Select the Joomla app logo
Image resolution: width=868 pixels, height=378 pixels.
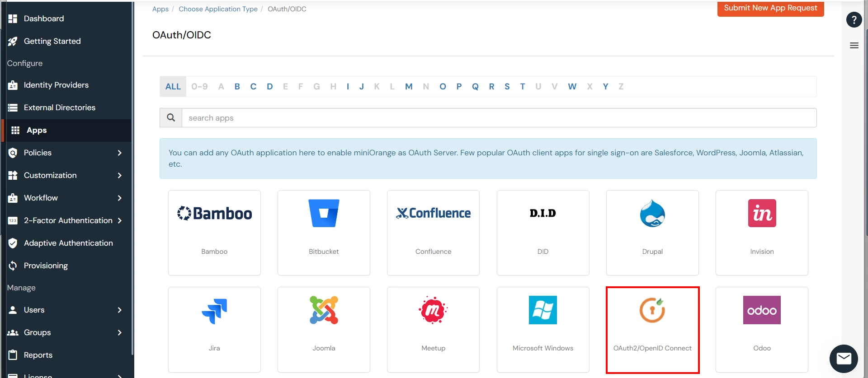point(324,310)
